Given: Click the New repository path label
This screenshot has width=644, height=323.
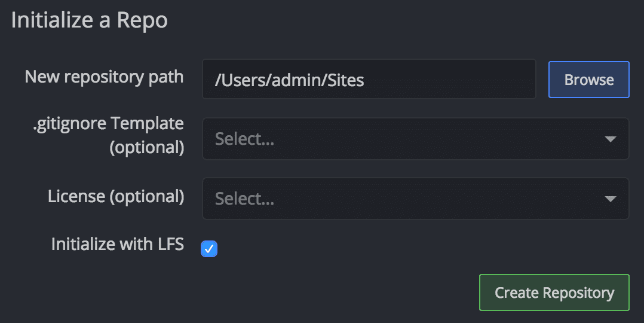Looking at the screenshot, I should tap(104, 77).
